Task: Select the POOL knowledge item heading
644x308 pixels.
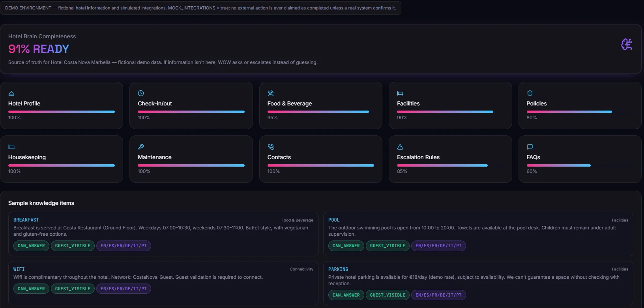Action: pos(334,220)
